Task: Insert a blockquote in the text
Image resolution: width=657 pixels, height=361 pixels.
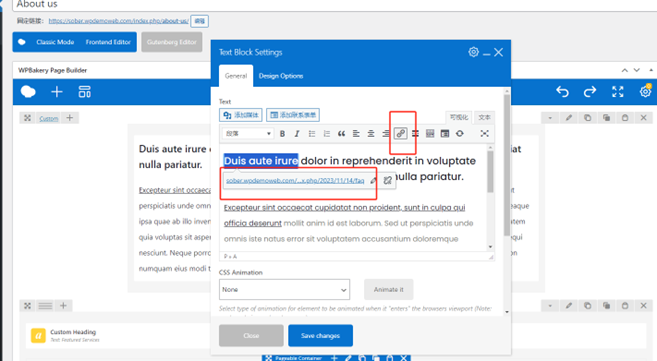Action: pos(341,134)
